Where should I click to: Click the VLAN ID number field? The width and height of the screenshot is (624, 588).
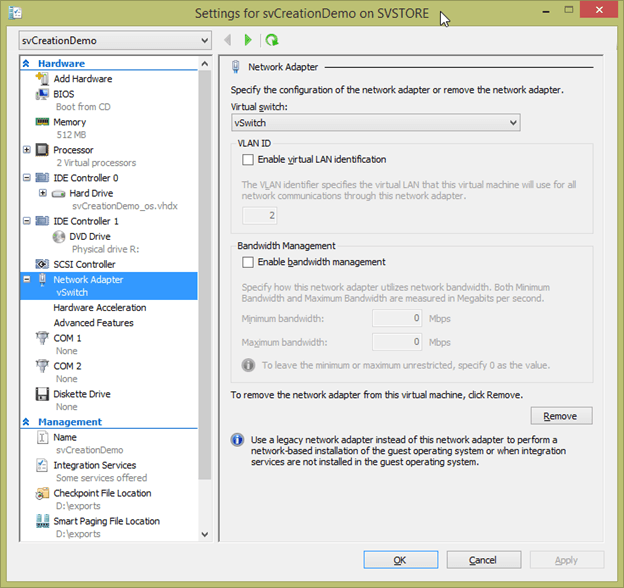pyautogui.click(x=259, y=216)
